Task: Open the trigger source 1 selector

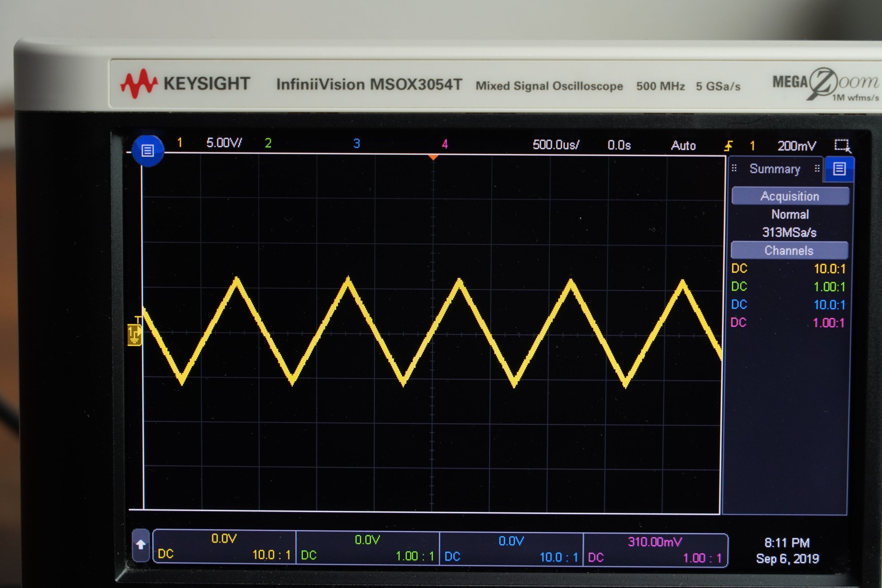Action: tap(753, 146)
